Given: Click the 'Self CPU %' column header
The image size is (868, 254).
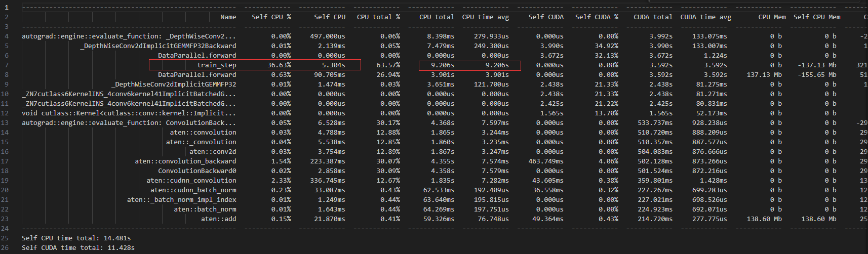Looking at the screenshot, I should pyautogui.click(x=271, y=17).
